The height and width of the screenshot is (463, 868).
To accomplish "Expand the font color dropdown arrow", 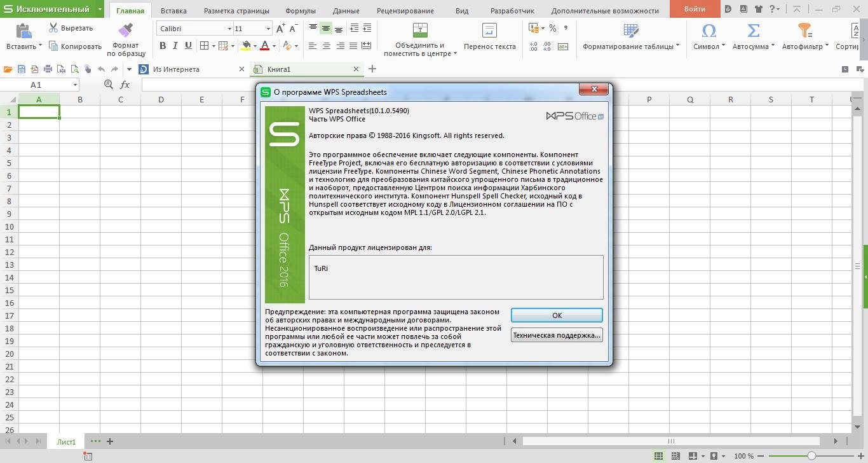I will point(274,46).
